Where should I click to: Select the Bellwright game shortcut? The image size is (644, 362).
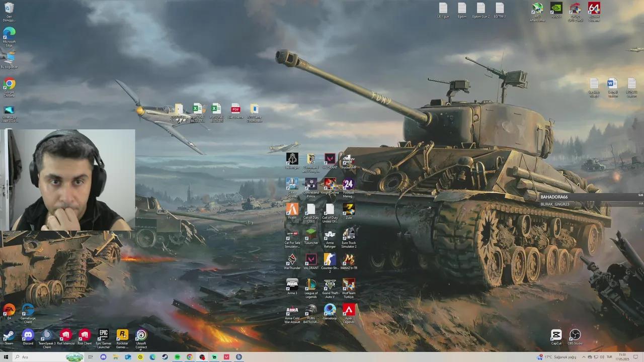pyautogui.click(x=292, y=161)
